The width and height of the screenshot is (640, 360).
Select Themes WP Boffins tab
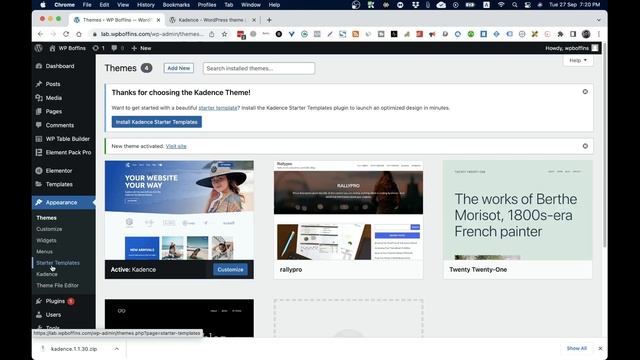116,20
